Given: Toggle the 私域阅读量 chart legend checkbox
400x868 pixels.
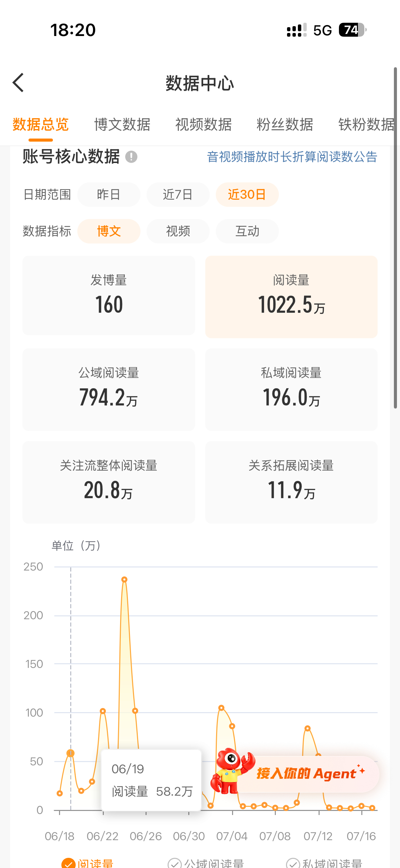Looking at the screenshot, I should (x=293, y=863).
